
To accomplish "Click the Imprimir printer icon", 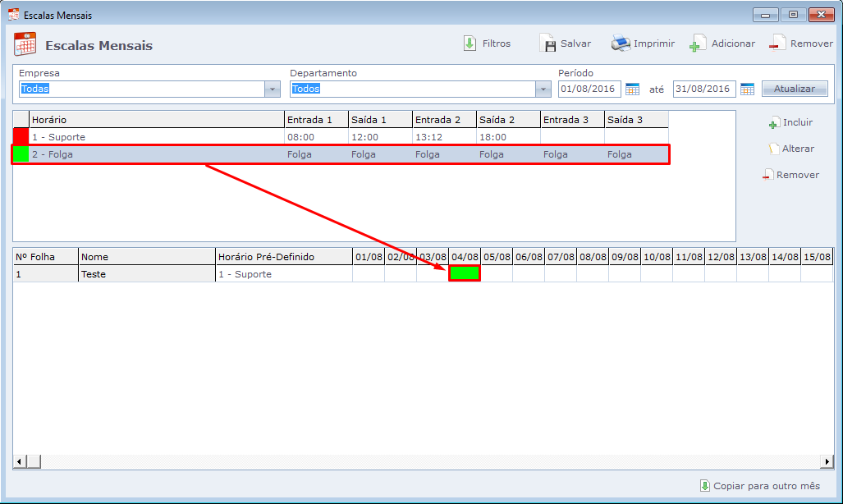I will point(621,44).
